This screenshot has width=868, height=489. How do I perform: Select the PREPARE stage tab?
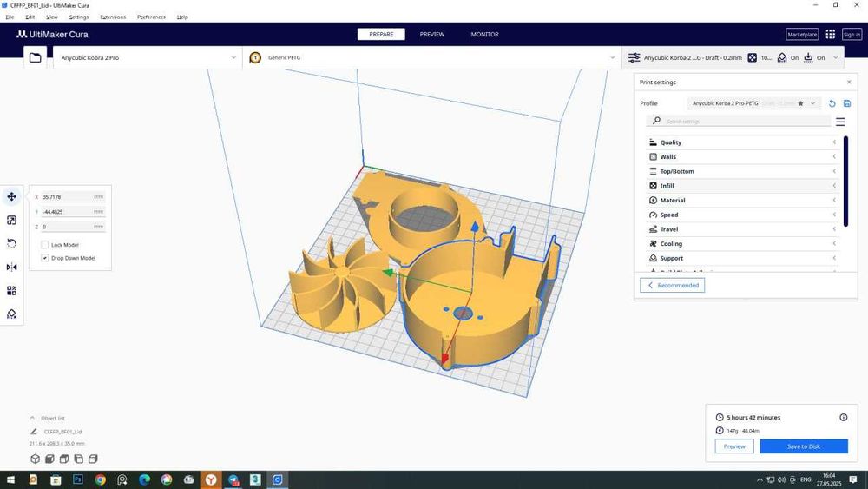[381, 35]
